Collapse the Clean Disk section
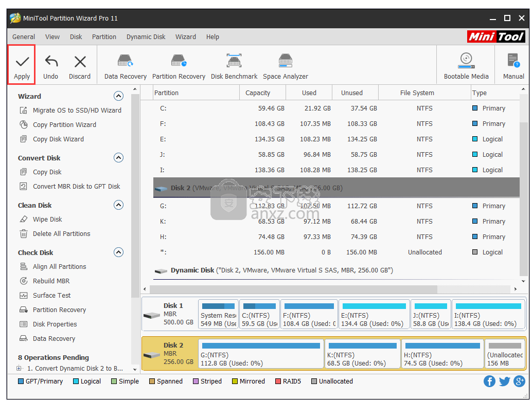The width and height of the screenshot is (532, 401). 118,205
